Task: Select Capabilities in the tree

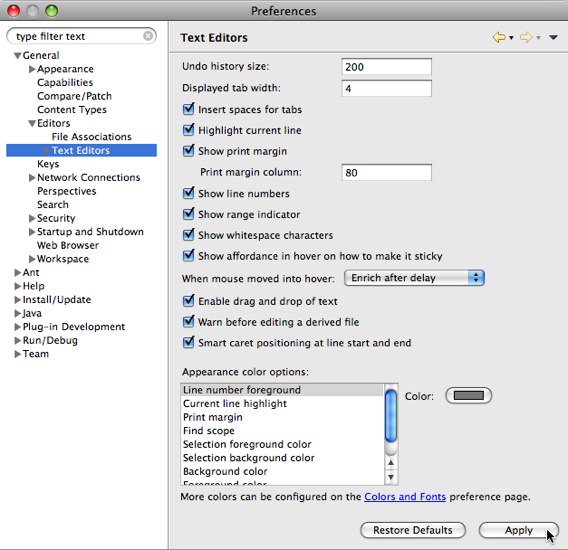Action: click(65, 83)
